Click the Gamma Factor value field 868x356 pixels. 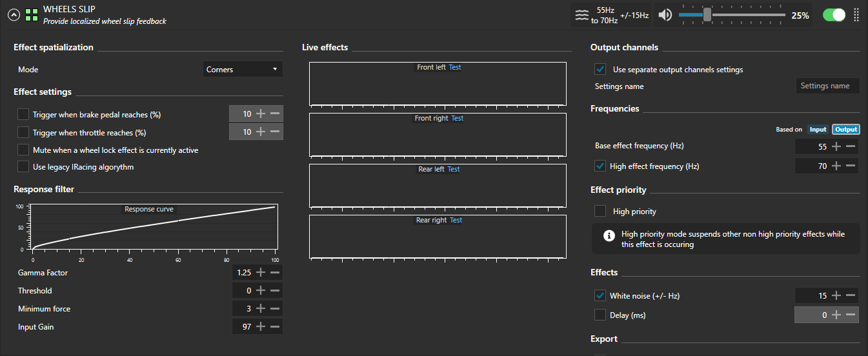243,273
